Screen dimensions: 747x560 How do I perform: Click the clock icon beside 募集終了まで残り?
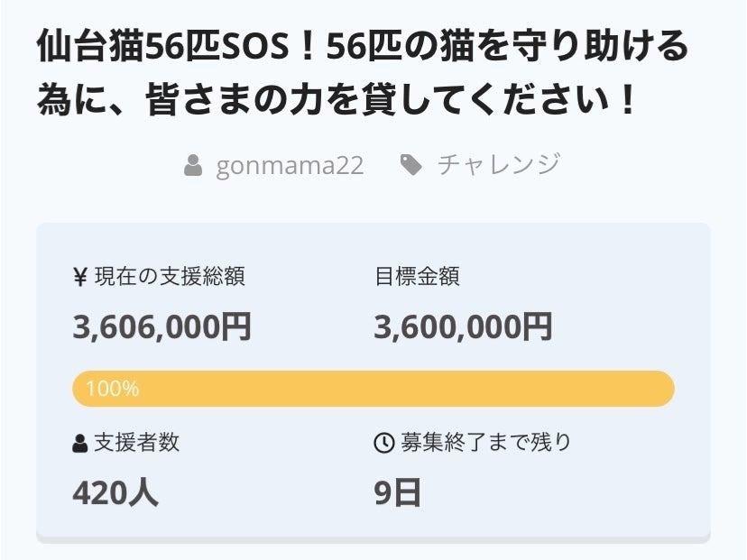pos(383,444)
